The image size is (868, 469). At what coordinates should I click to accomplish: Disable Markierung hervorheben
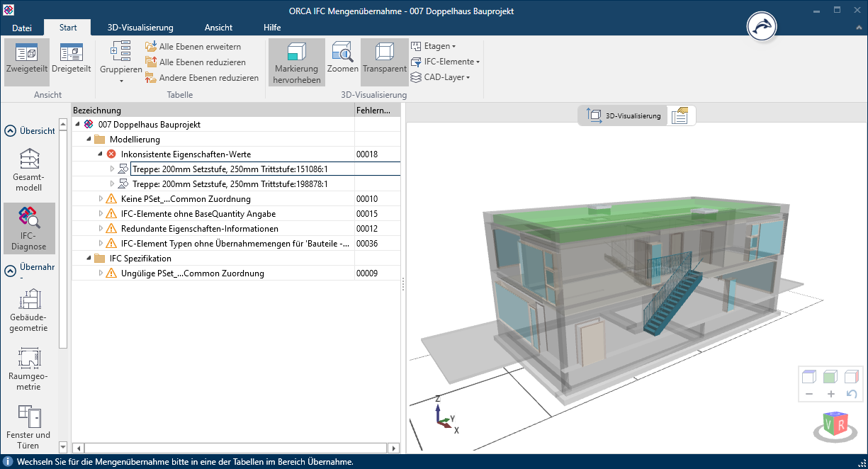tap(296, 62)
